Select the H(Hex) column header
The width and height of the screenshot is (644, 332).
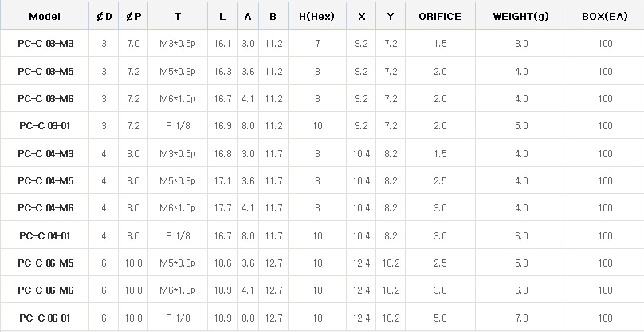(x=316, y=16)
